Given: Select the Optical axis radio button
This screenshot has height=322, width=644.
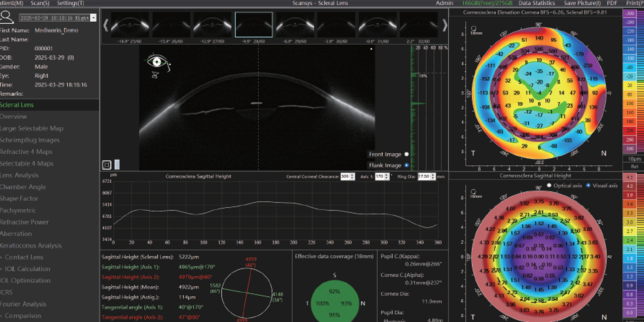Looking at the screenshot, I should pyautogui.click(x=549, y=185).
